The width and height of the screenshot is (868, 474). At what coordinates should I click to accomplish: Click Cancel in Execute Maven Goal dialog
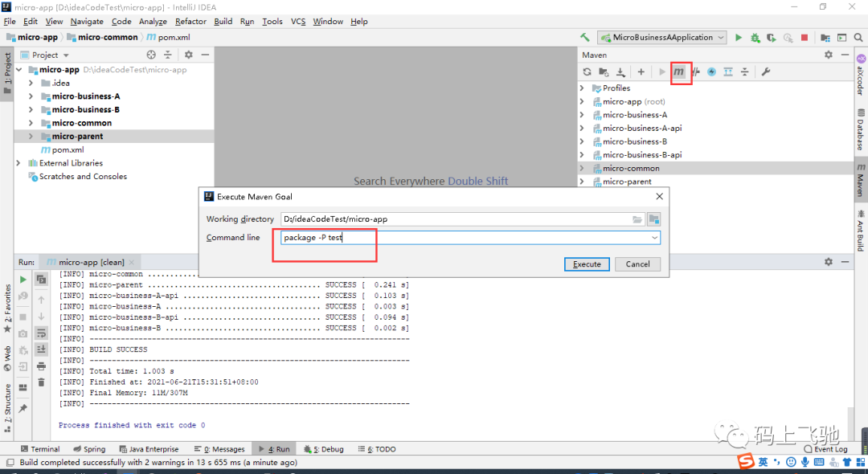637,264
